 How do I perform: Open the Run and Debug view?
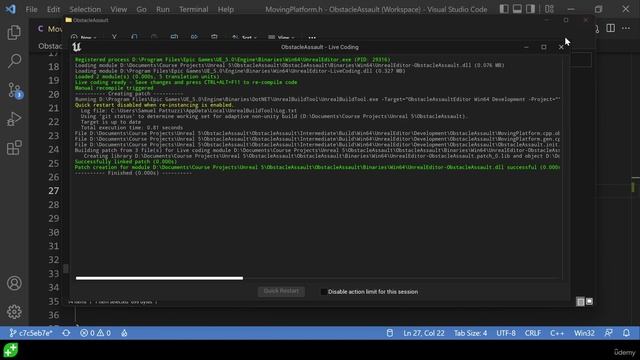(14, 119)
